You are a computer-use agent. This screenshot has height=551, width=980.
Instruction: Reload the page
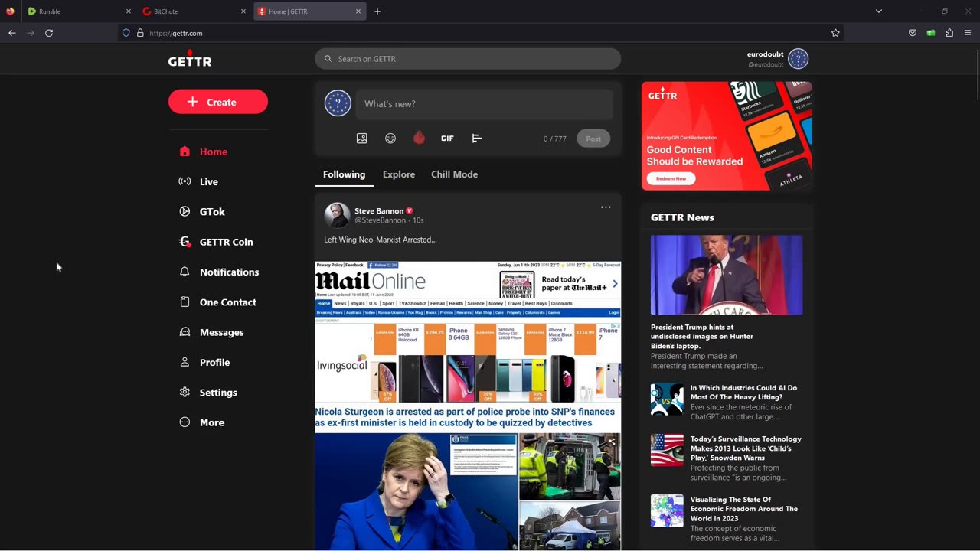49,33
